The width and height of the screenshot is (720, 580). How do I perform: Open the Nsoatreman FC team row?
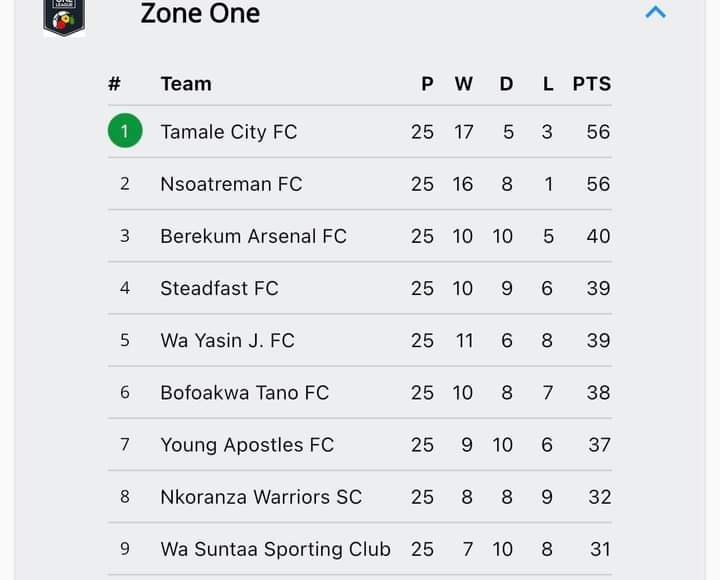coord(360,184)
